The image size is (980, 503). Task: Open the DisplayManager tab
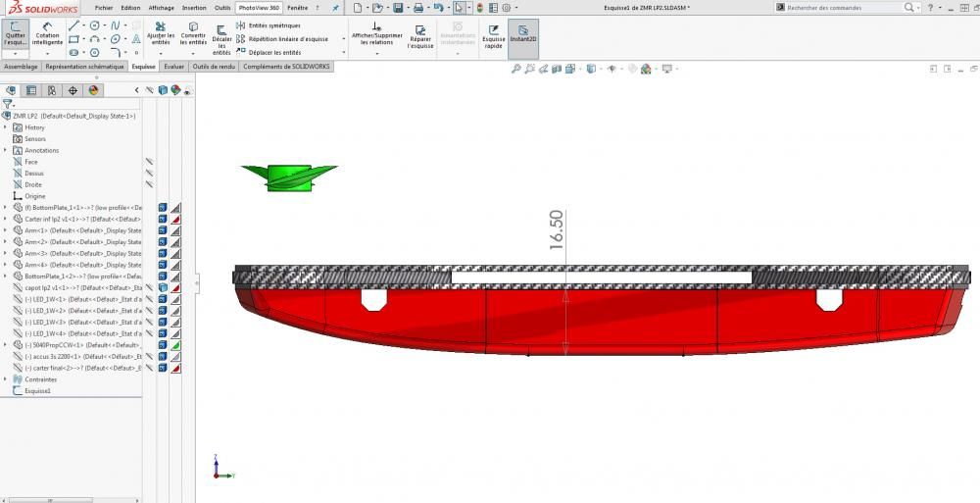coord(93,90)
